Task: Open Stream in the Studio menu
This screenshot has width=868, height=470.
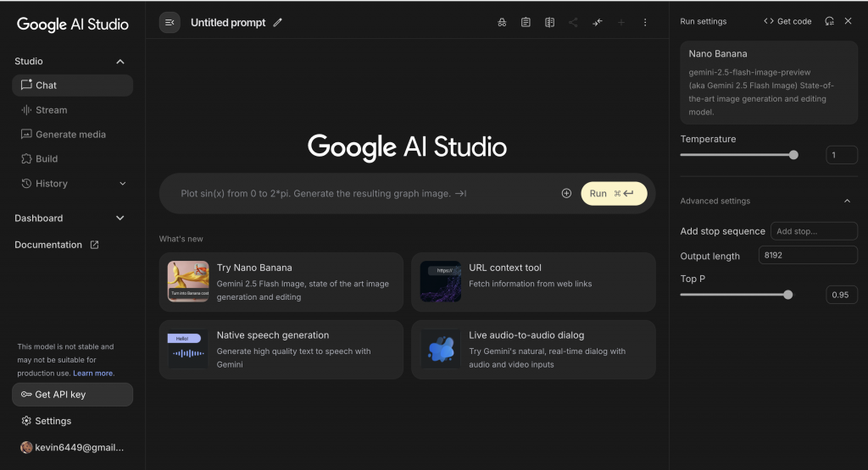Action: tap(73, 110)
